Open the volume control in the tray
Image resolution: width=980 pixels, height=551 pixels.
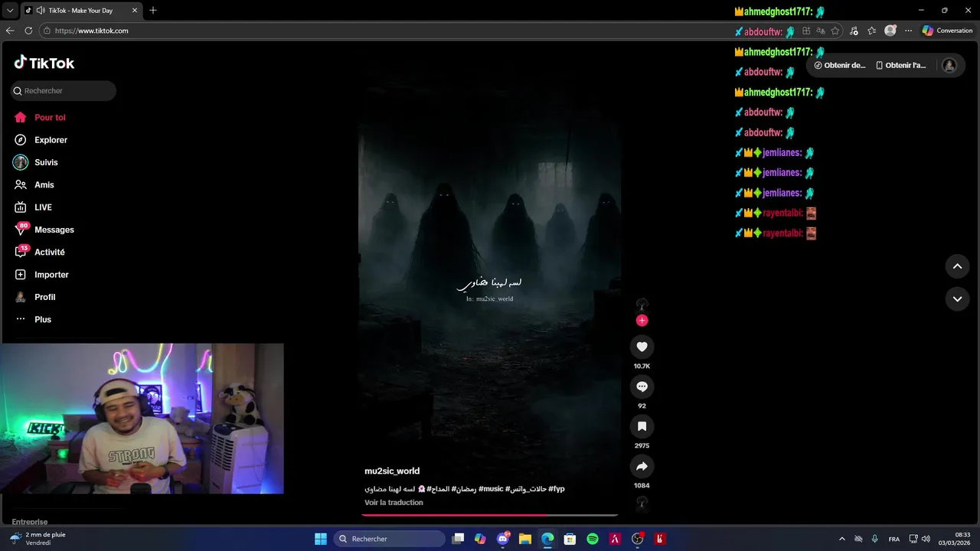[x=926, y=539]
